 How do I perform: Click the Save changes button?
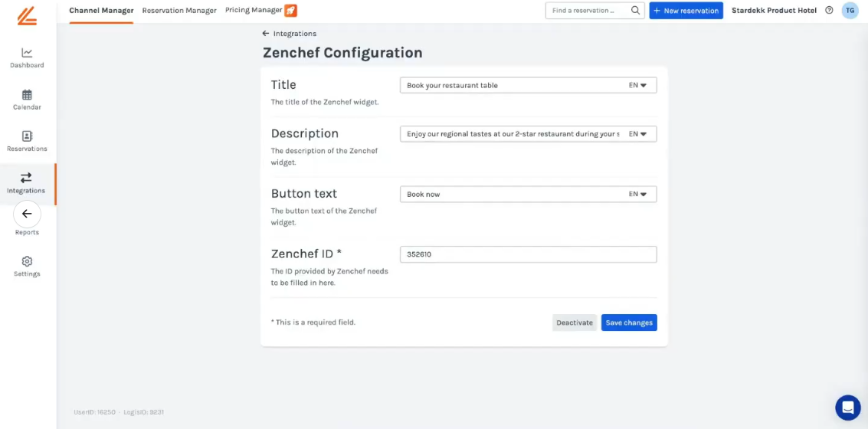629,323
